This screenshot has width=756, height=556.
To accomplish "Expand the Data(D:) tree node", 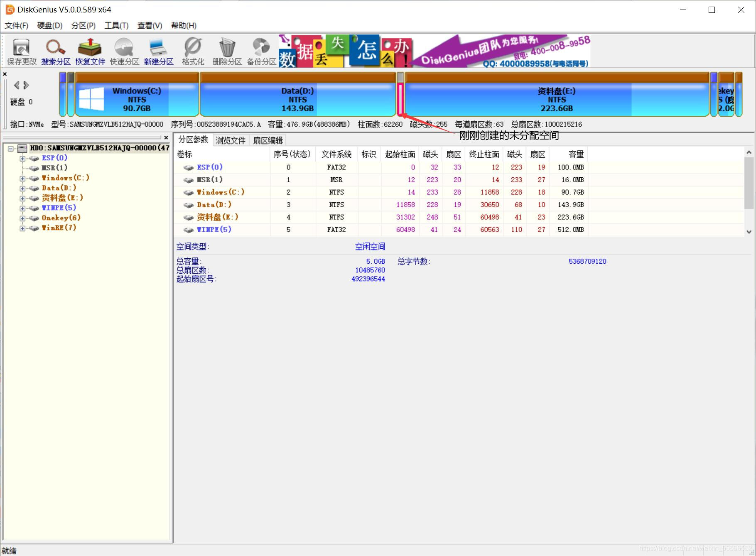I will (22, 188).
